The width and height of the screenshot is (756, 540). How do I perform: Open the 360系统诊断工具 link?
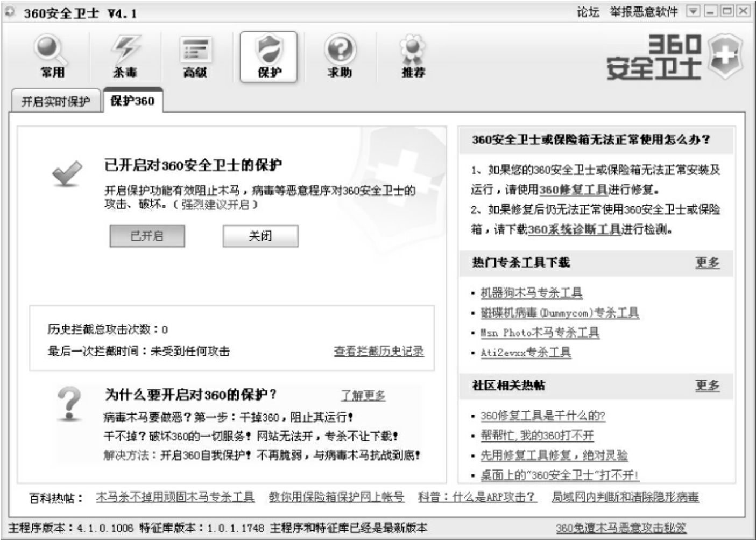(574, 229)
